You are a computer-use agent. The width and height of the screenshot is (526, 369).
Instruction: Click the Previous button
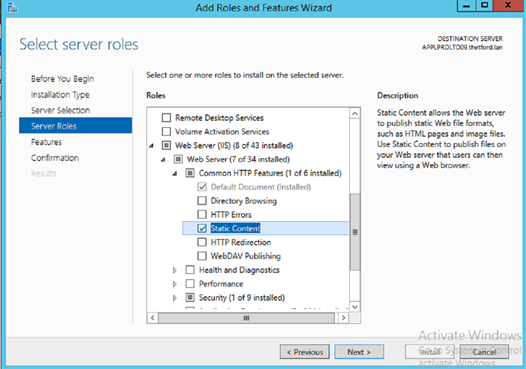(305, 352)
